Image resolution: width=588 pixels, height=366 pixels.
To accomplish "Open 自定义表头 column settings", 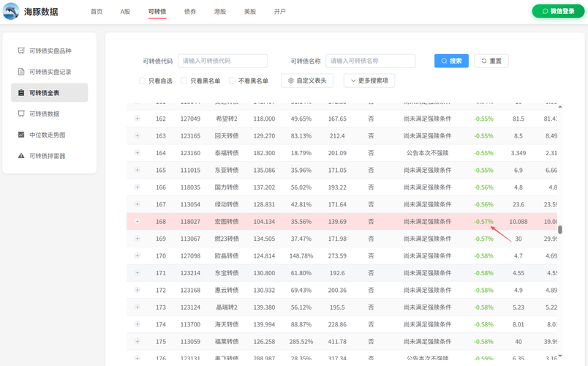I will [308, 81].
